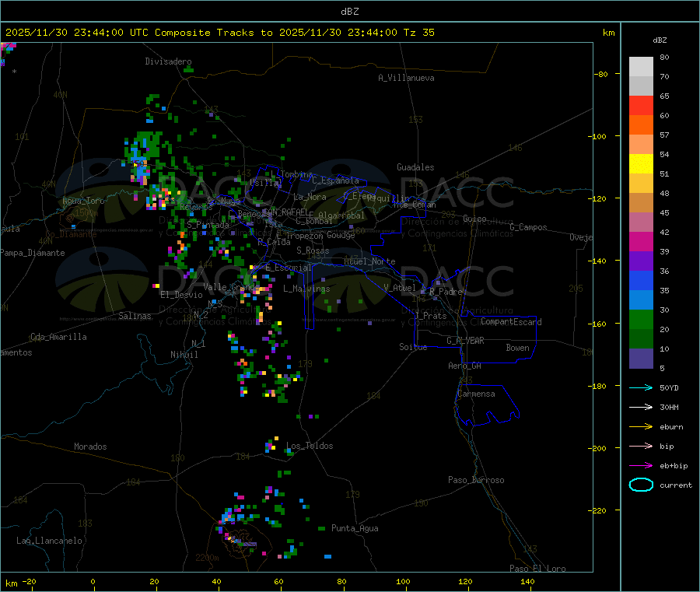Select the yellow eburn arrow symbol
Screen dimensions: 700x592
tap(641, 427)
